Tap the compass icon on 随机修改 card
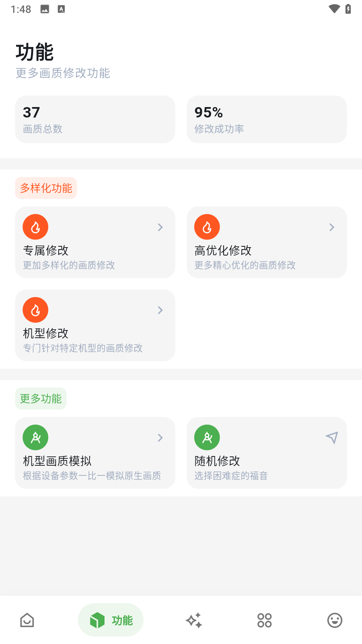Viewport: 362px width, 644px height. point(207,438)
